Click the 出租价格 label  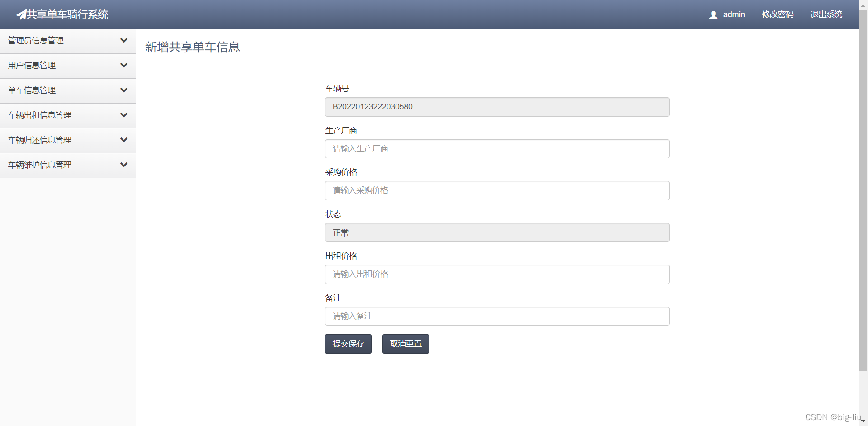pyautogui.click(x=341, y=256)
